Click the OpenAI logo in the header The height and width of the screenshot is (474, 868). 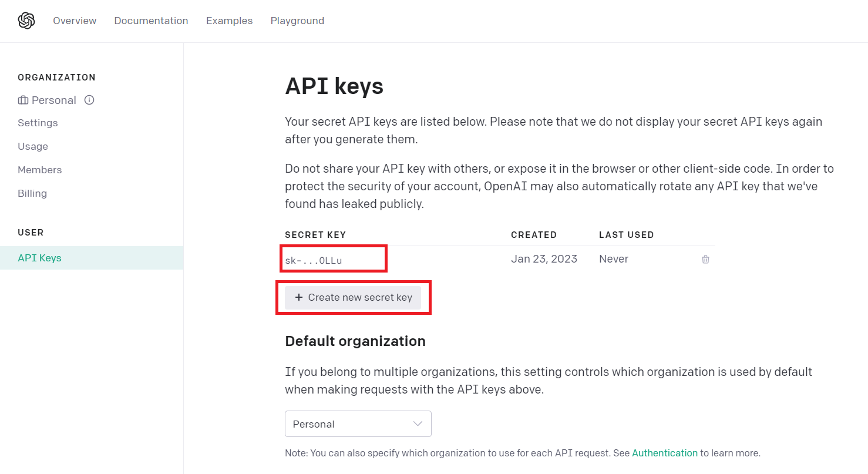point(26,21)
